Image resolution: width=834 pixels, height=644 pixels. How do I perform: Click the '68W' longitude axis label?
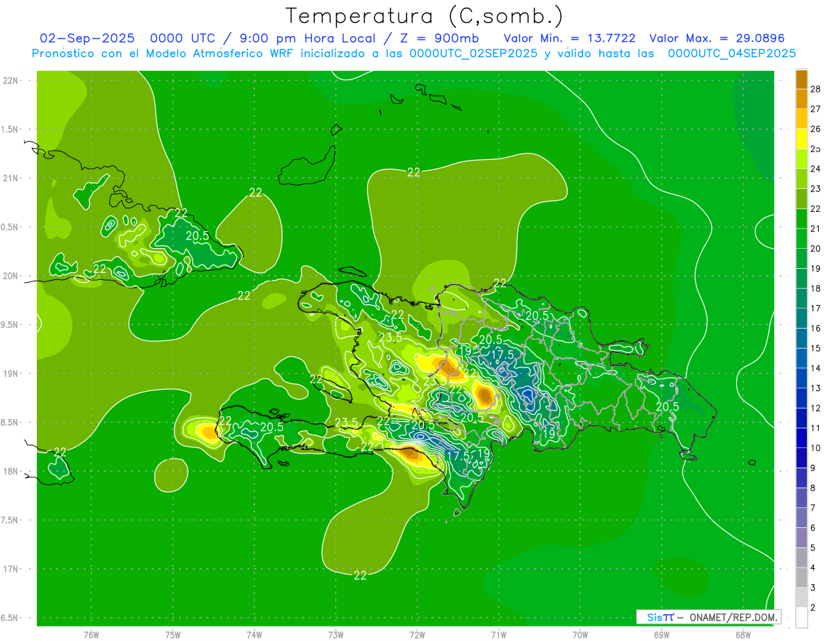743,635
